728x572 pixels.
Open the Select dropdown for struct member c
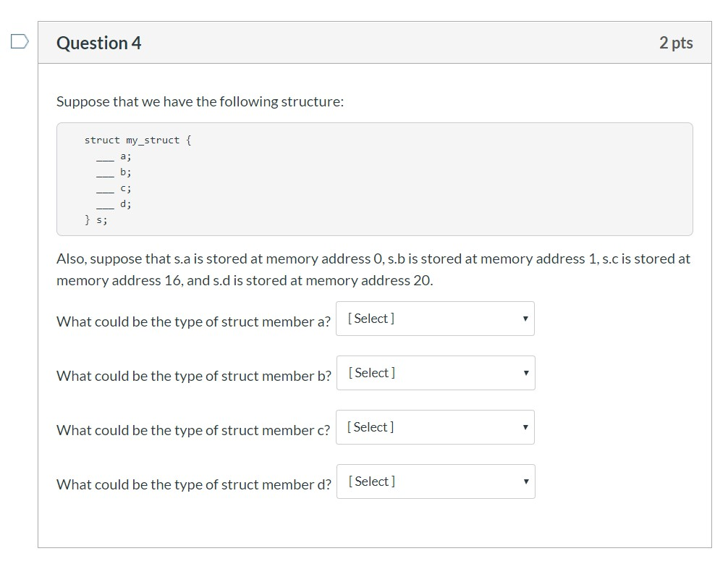pyautogui.click(x=435, y=427)
